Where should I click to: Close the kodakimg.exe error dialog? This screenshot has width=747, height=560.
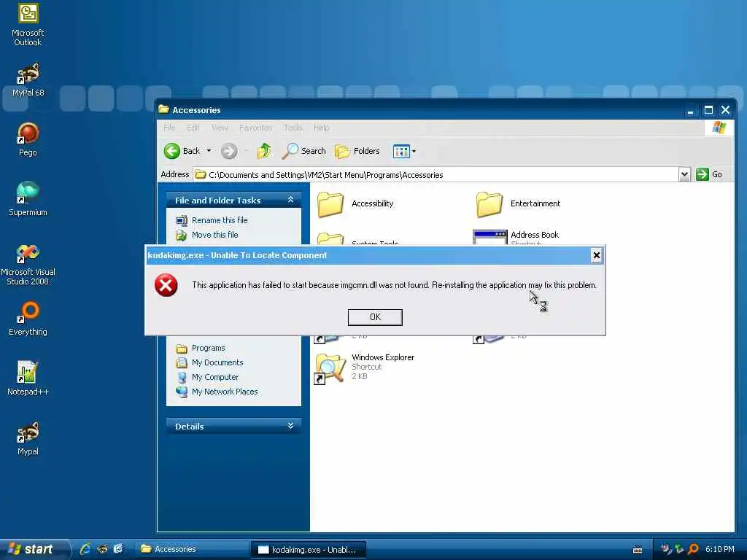[x=596, y=256]
